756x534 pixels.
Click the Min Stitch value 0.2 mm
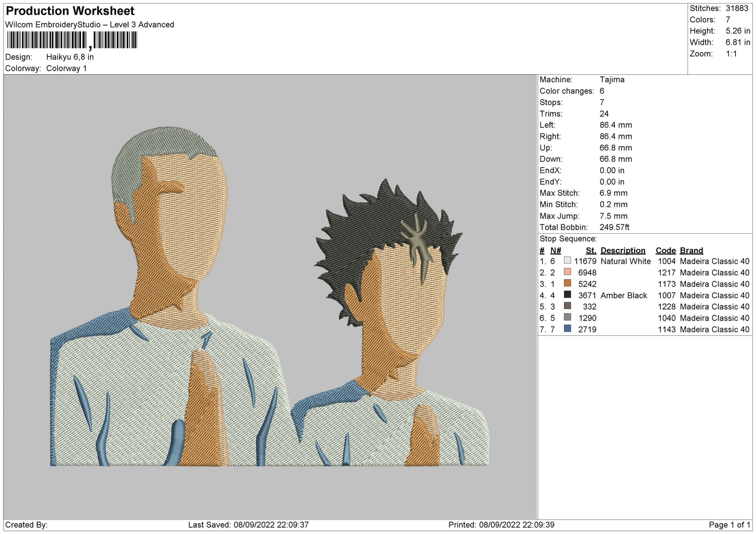click(614, 204)
